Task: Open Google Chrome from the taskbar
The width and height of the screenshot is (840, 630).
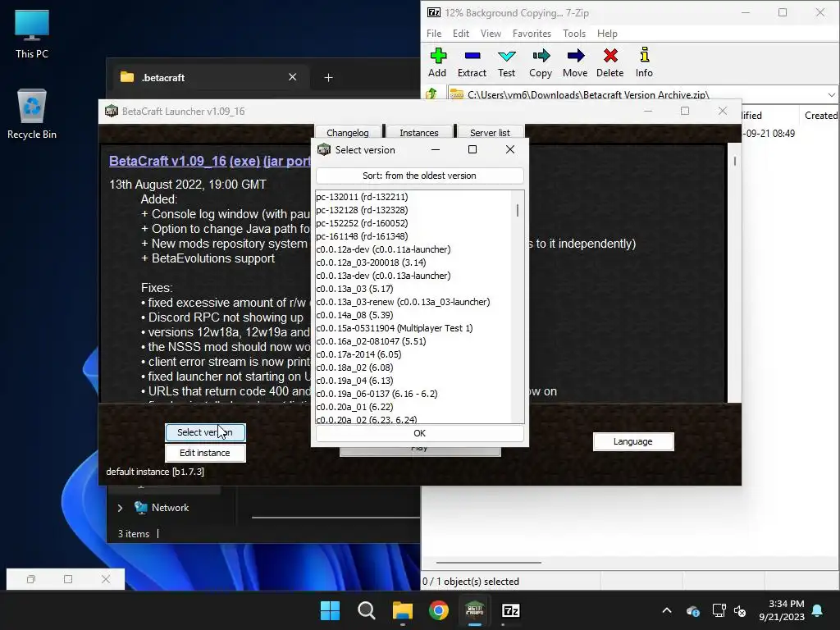Action: tap(439, 610)
